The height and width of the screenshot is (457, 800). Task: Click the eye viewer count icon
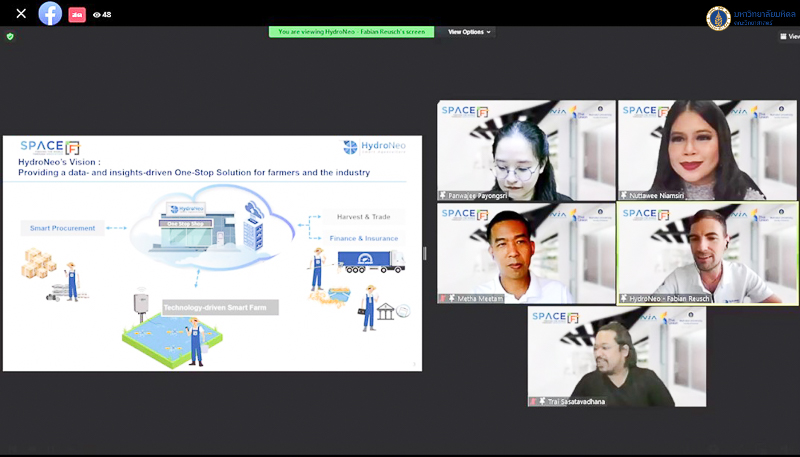[96, 15]
